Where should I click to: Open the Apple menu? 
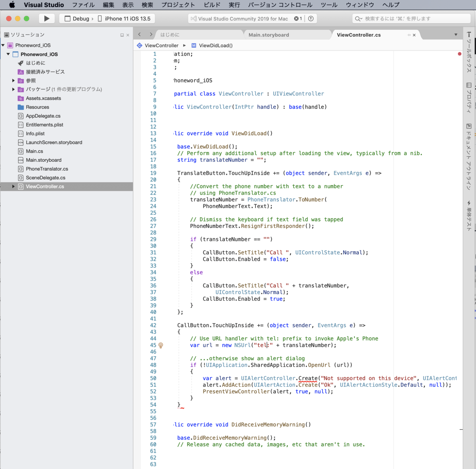tap(12, 5)
